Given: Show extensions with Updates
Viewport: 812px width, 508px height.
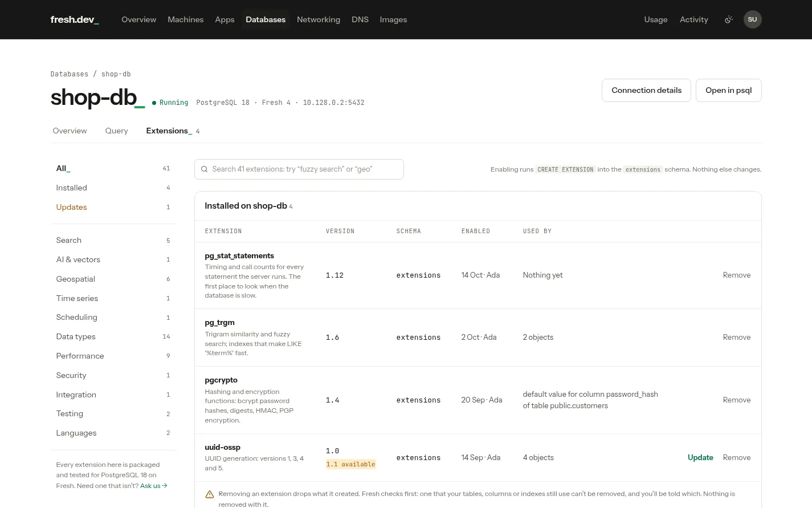Looking at the screenshot, I should pyautogui.click(x=113, y=207).
